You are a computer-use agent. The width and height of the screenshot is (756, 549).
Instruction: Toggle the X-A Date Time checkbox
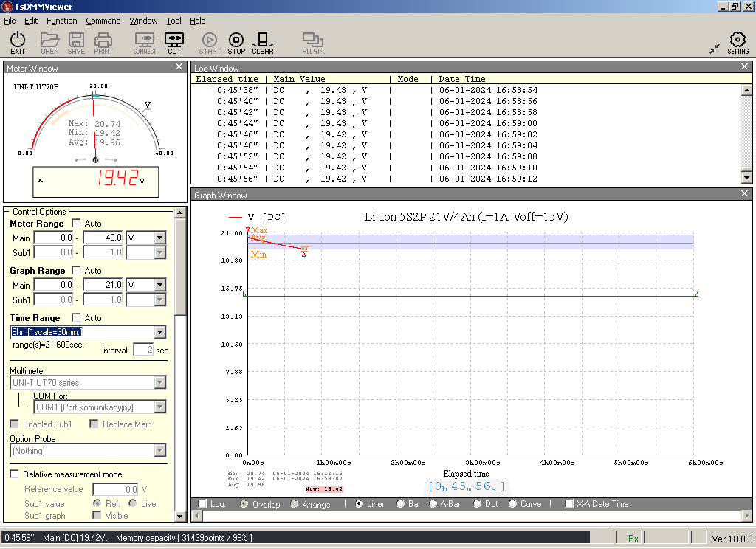click(x=568, y=504)
